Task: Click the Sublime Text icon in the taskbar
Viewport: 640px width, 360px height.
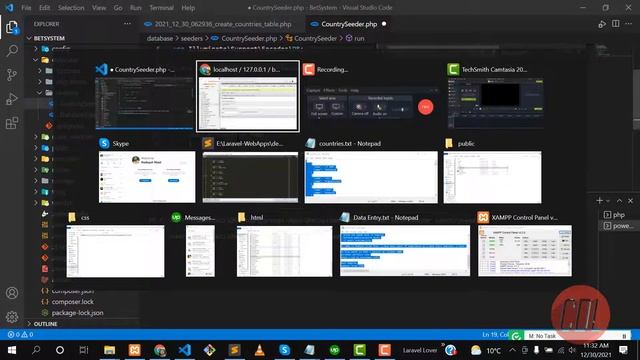Action: (x=235, y=350)
